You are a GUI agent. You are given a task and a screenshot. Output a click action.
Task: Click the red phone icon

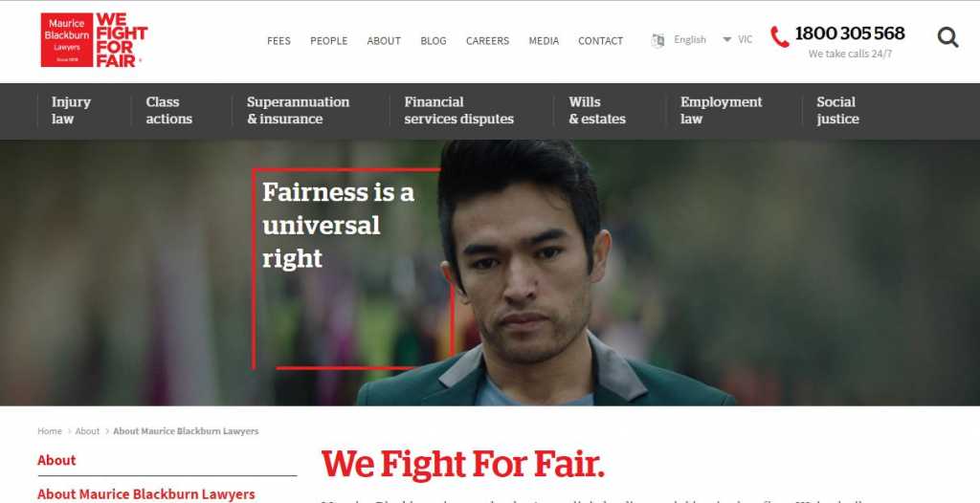point(779,37)
